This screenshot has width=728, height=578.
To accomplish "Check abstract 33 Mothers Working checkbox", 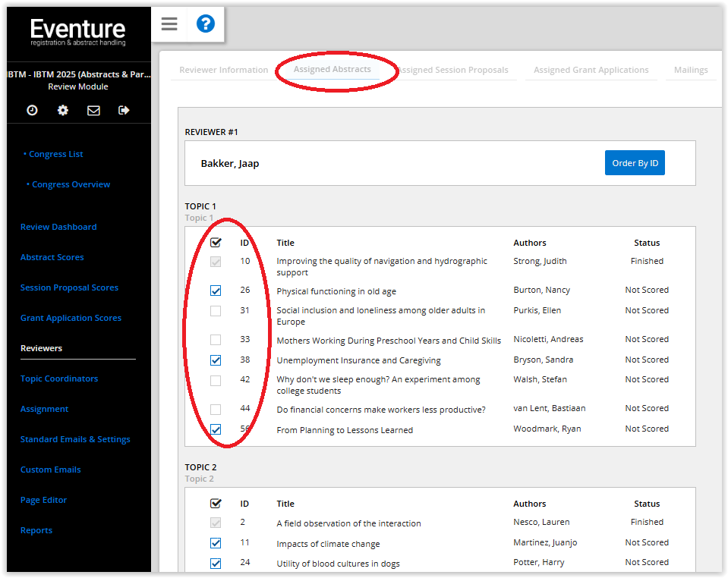I will click(216, 340).
